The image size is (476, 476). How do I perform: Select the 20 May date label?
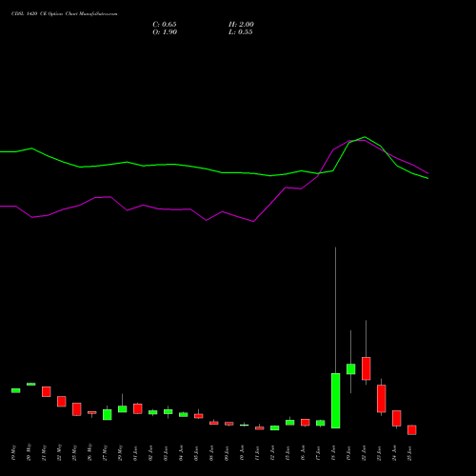(29, 452)
